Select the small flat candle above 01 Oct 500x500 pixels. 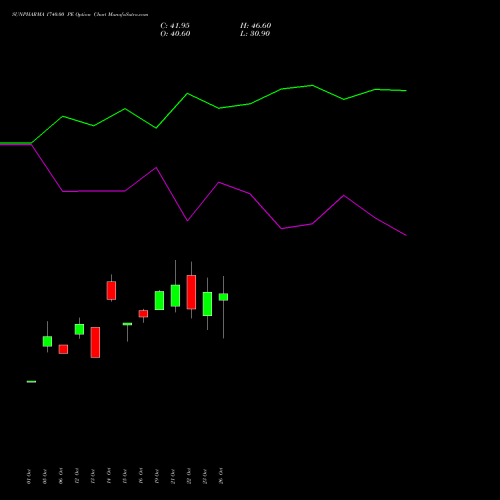(x=31, y=382)
